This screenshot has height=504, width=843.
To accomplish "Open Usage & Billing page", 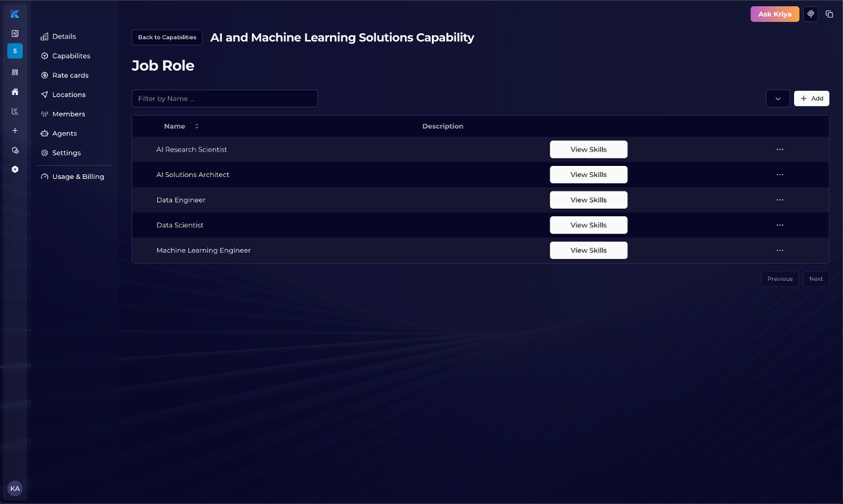I will coord(78,177).
